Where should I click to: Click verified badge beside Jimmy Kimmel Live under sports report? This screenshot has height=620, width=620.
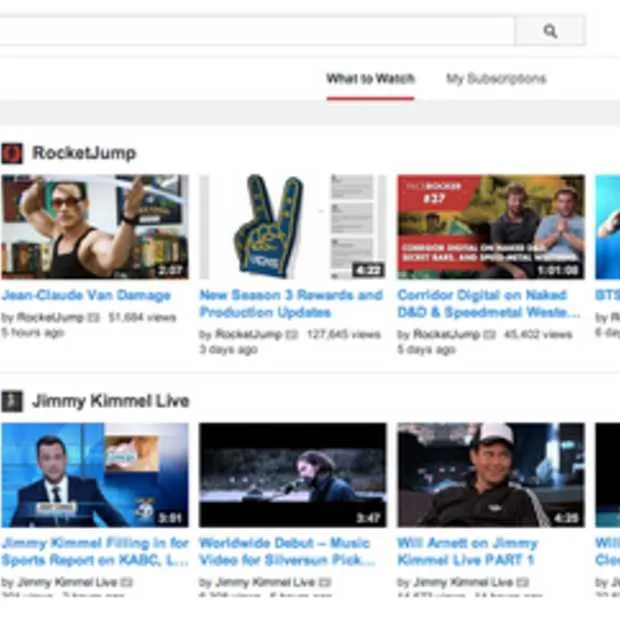[127, 583]
